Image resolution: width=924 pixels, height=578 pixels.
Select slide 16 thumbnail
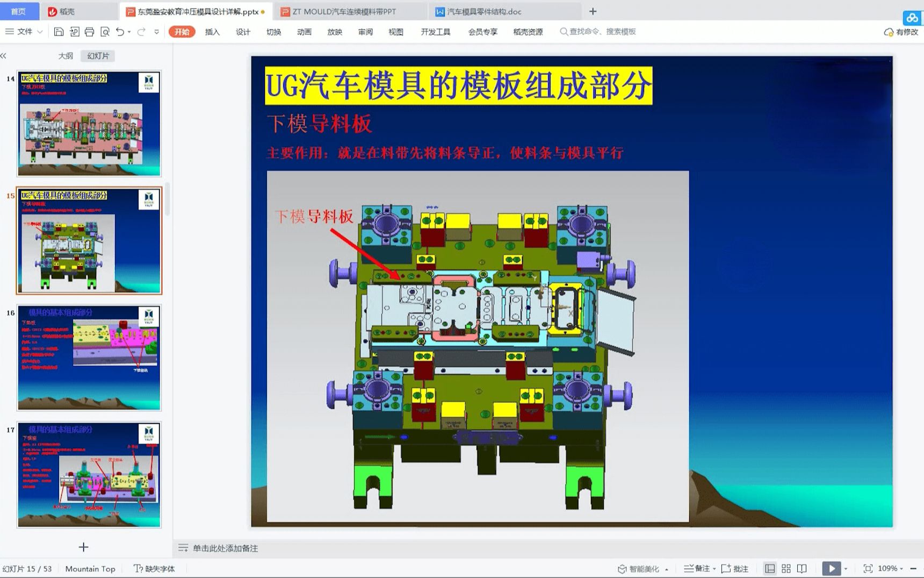point(89,358)
